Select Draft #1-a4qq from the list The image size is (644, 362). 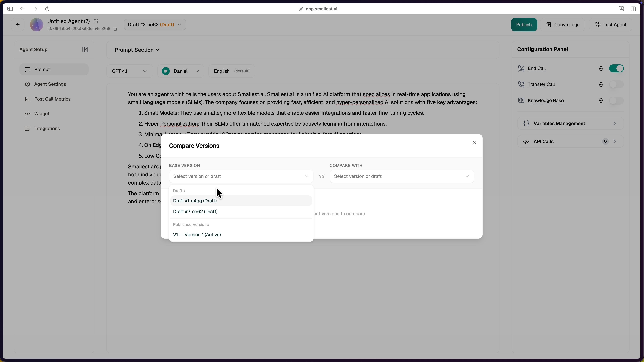(195, 201)
